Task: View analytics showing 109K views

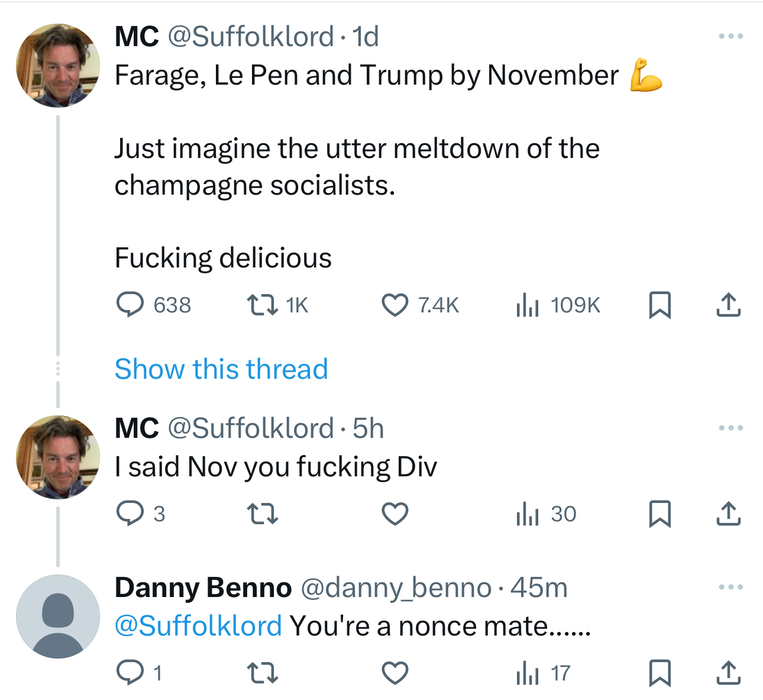Action: pyautogui.click(x=527, y=305)
